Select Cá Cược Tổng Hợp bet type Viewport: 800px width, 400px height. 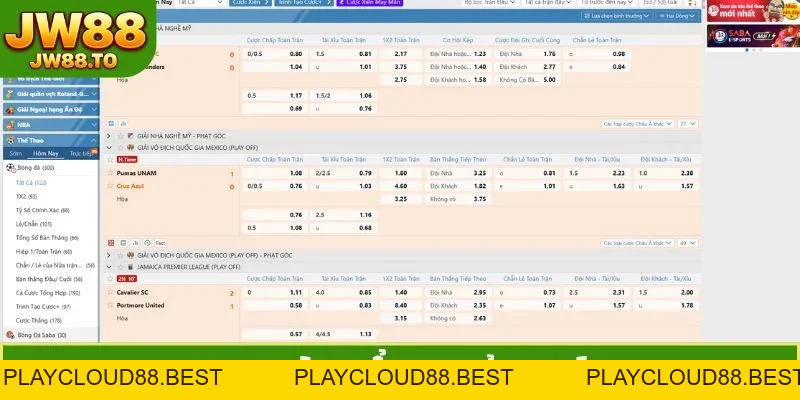pyautogui.click(x=48, y=293)
